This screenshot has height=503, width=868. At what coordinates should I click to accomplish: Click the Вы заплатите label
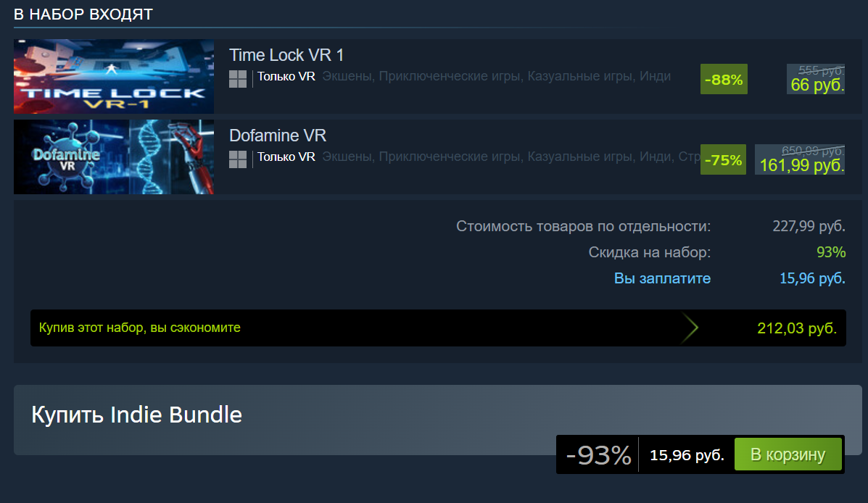(x=662, y=278)
